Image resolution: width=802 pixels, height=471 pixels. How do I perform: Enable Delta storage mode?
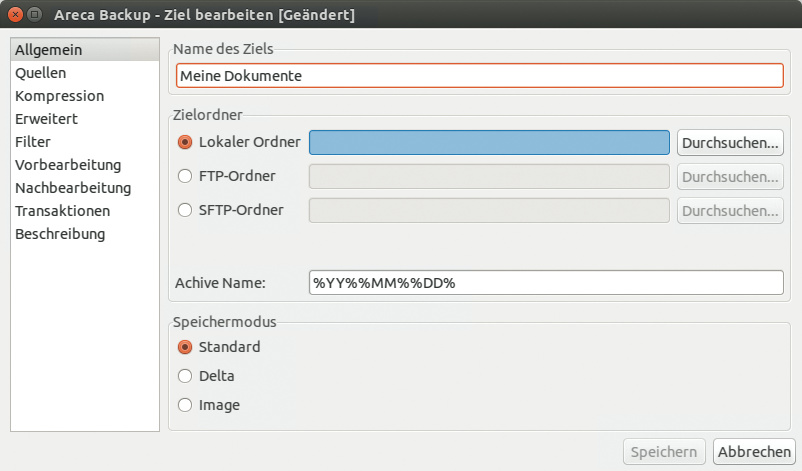click(184, 377)
